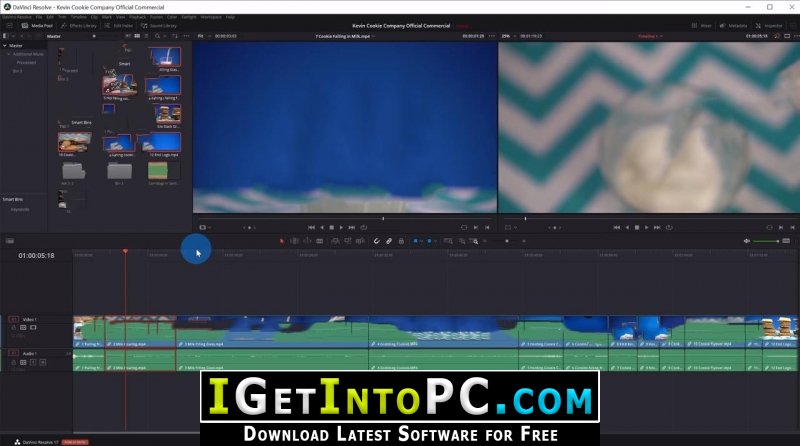The image size is (800, 446).
Task: Switch media pool to thumbnail view
Action: tap(137, 36)
